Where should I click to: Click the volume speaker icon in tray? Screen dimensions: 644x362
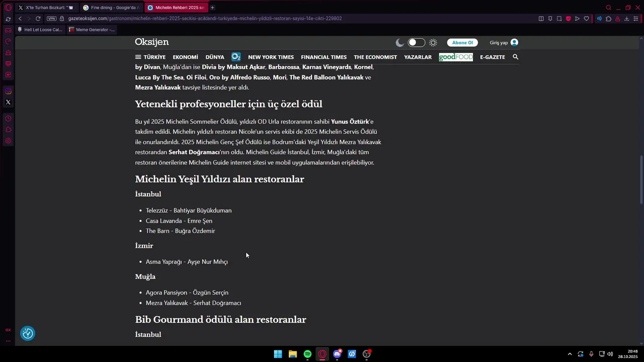click(610, 354)
